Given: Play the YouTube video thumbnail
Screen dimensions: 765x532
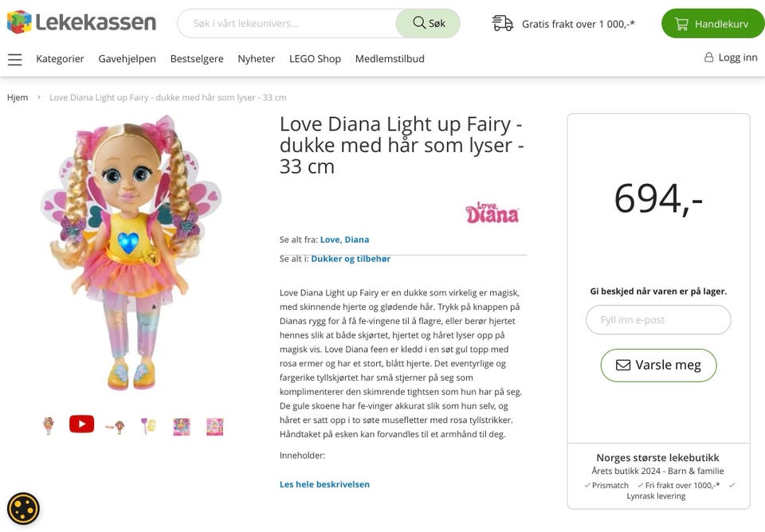Looking at the screenshot, I should (81, 424).
